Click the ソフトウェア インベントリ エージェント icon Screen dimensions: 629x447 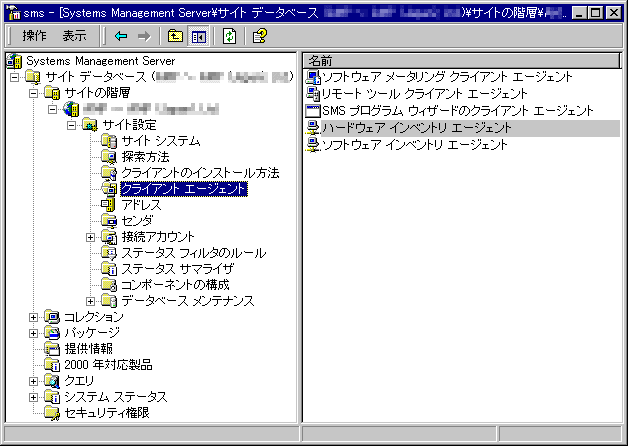(313, 144)
